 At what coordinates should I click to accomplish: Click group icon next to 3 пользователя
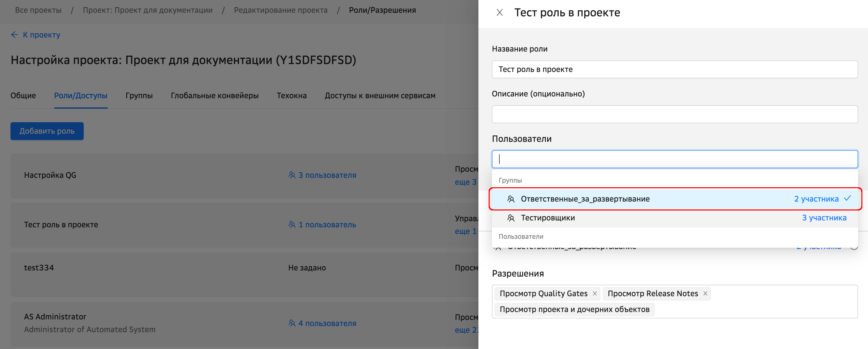tap(292, 175)
